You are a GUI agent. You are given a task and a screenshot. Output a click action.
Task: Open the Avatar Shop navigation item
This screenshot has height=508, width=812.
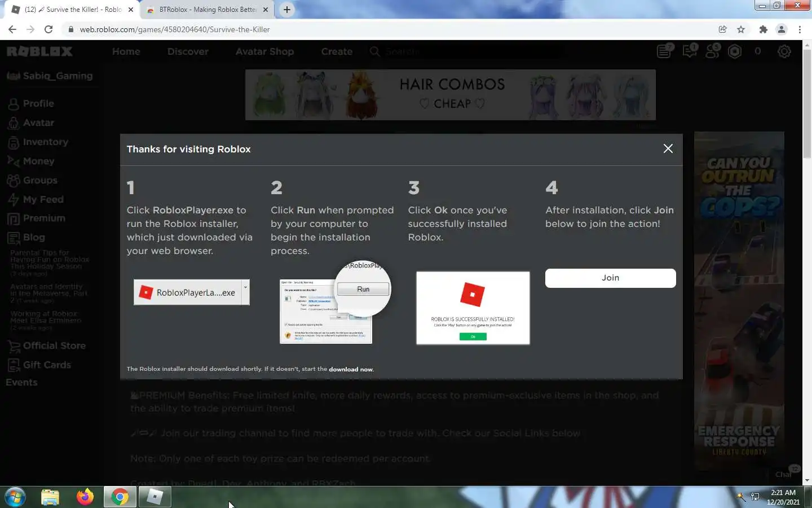click(x=264, y=51)
